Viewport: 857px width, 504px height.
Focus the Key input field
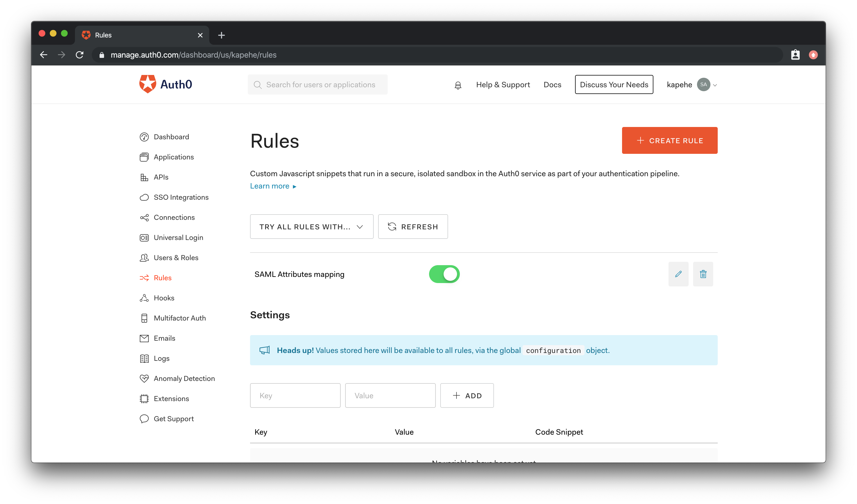[x=295, y=395]
